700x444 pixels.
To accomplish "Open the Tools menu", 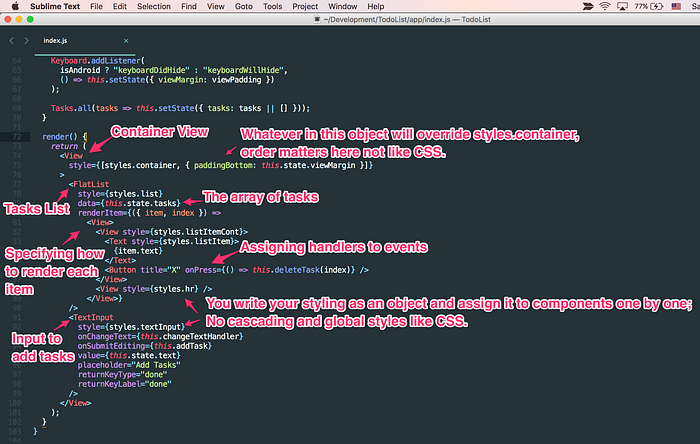I will 272,6.
